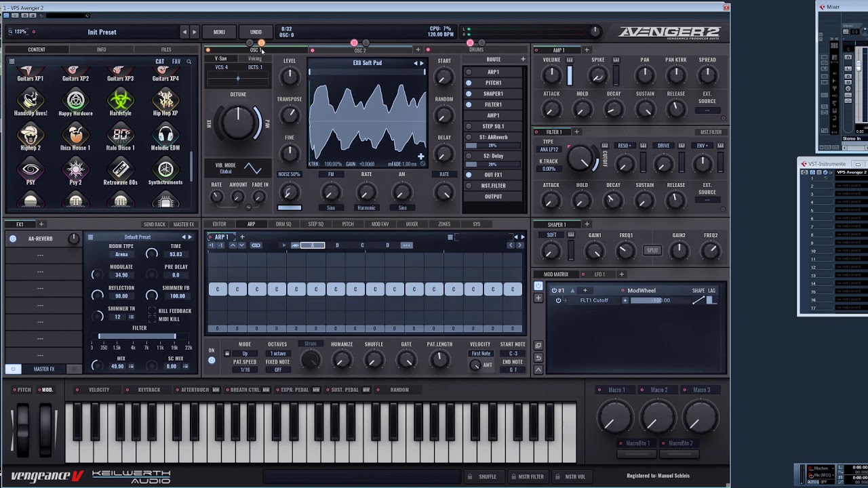Click the SEND RACK button
Viewport: 868px width, 488px height.
154,224
